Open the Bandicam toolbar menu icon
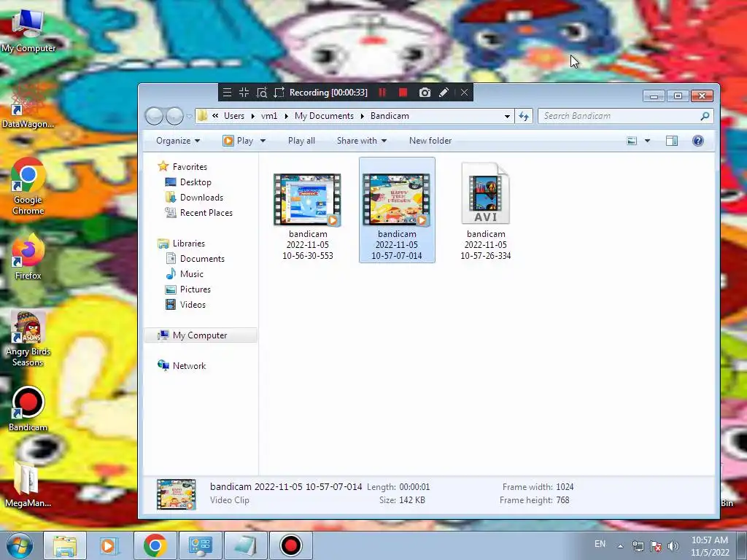Image resolution: width=747 pixels, height=560 pixels. click(228, 93)
